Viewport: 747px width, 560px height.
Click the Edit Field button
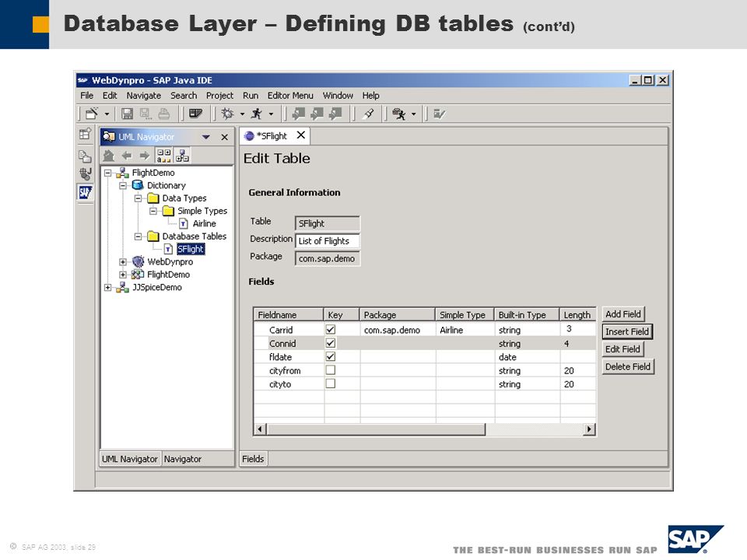[622, 349]
